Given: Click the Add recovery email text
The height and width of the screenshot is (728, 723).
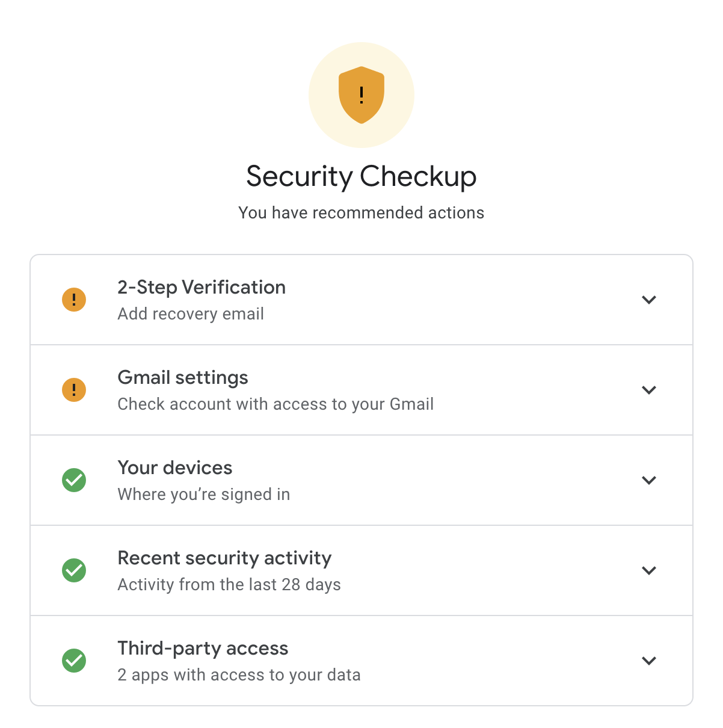Looking at the screenshot, I should [191, 313].
